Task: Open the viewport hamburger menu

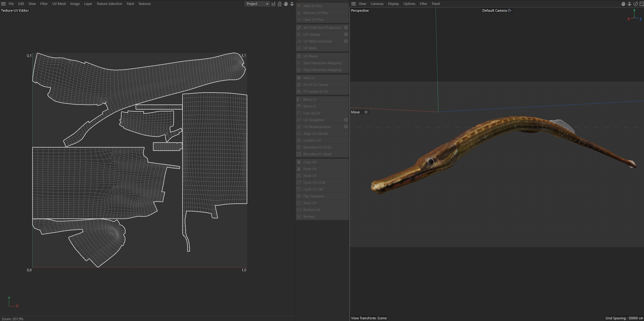Action: [x=354, y=4]
